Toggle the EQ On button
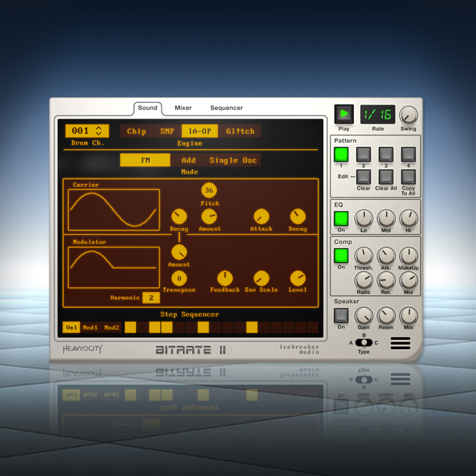This screenshot has height=476, width=476. pyautogui.click(x=341, y=218)
